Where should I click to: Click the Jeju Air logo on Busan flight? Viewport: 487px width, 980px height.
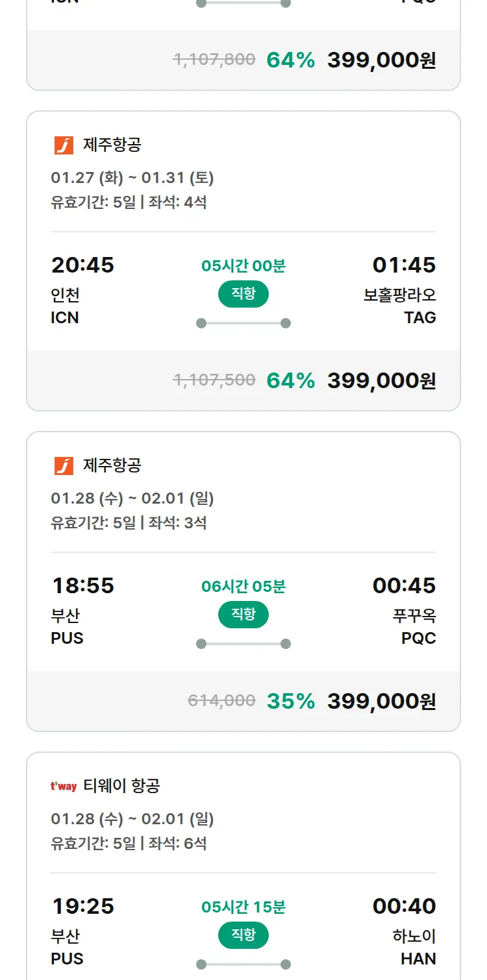coord(64,465)
